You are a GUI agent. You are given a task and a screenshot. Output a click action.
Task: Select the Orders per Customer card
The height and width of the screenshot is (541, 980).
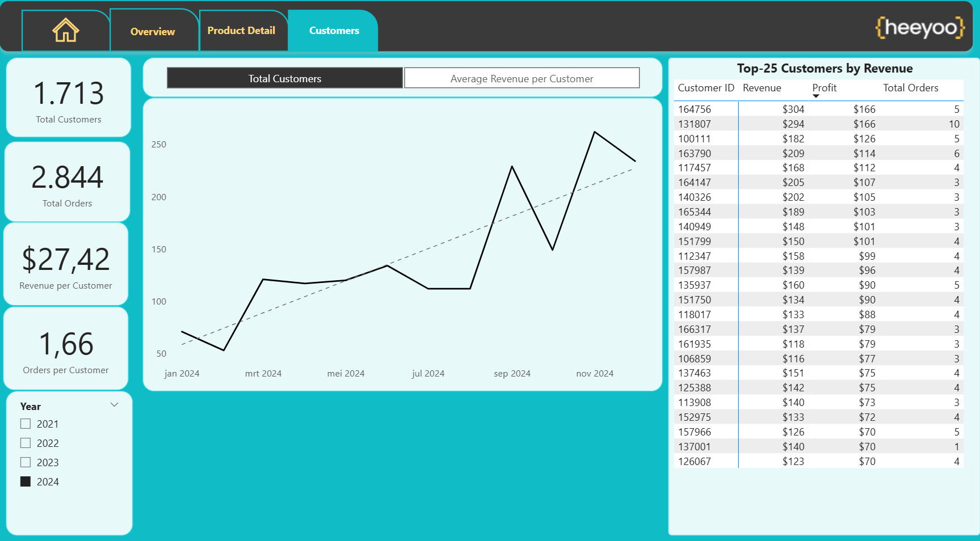pyautogui.click(x=66, y=348)
